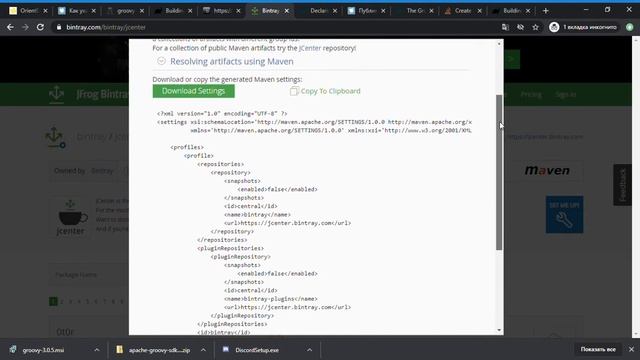Open the incognito profile indicator
Screen dimensions: 640x360
(x=583, y=27)
